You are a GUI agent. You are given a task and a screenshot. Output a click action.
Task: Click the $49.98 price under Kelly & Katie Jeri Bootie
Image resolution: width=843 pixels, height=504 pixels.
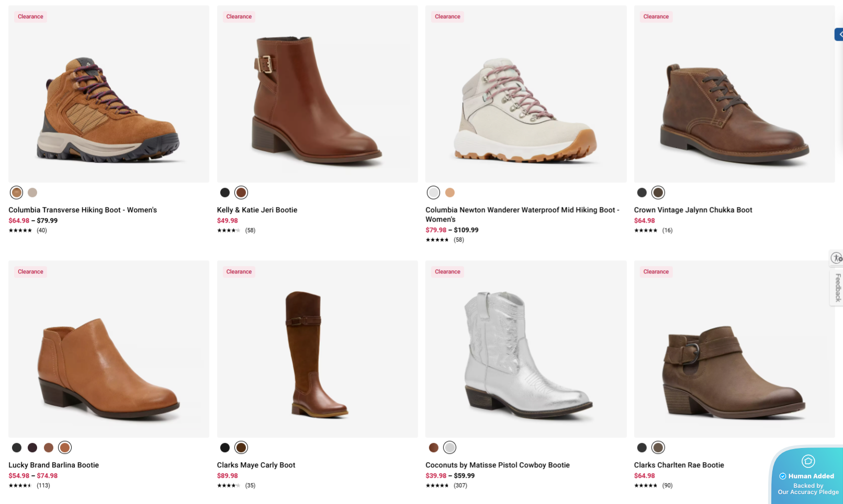point(227,220)
